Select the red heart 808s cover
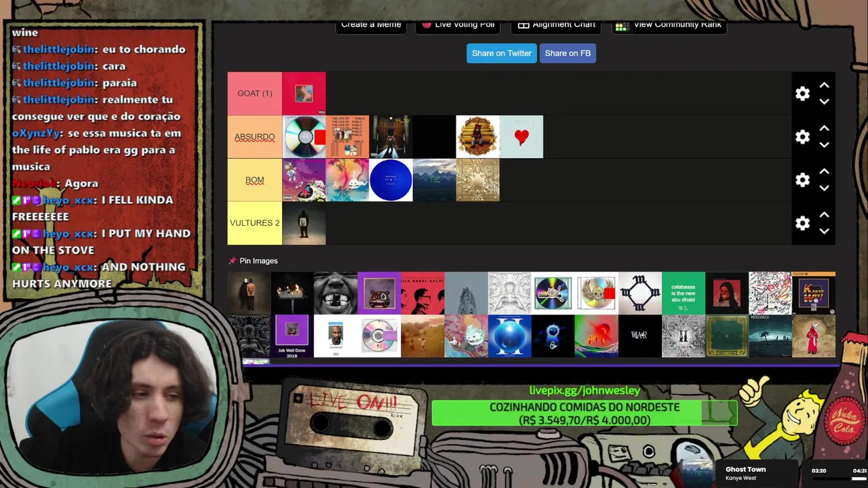 (x=521, y=137)
